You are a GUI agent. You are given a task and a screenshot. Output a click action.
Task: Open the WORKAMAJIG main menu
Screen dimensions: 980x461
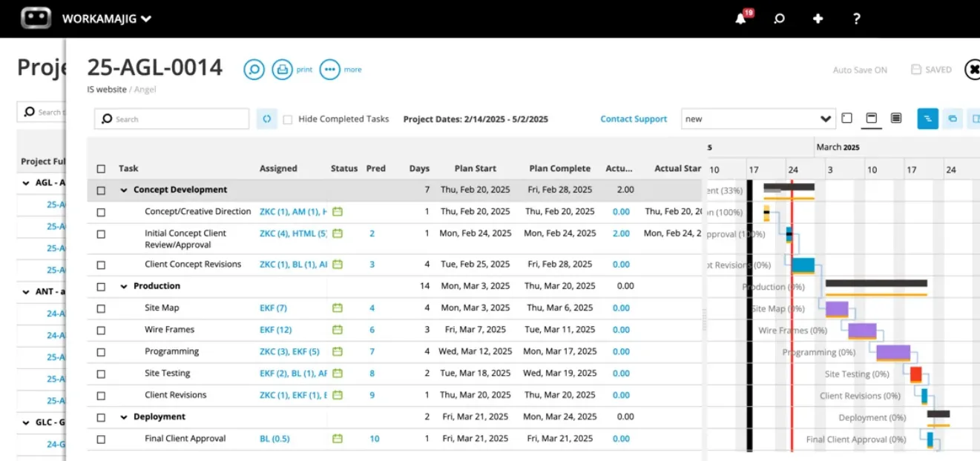pyautogui.click(x=107, y=19)
